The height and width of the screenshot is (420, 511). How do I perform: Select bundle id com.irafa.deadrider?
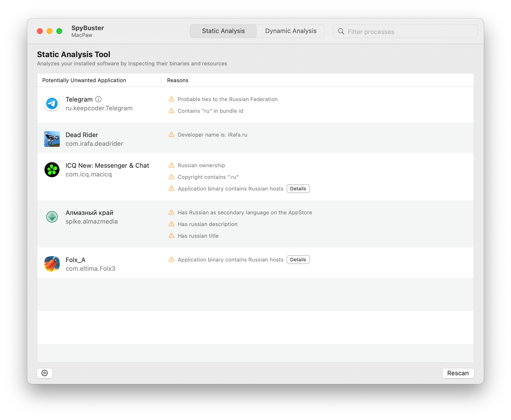pyautogui.click(x=94, y=144)
